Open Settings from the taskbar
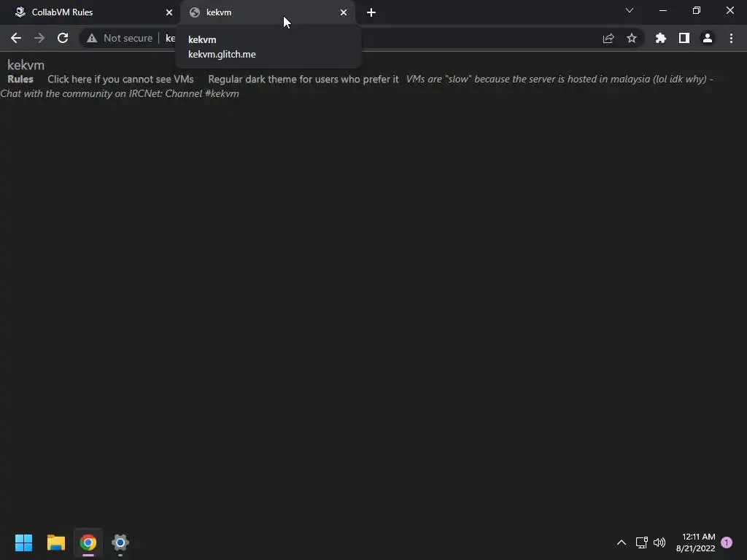Image resolution: width=747 pixels, height=560 pixels. (120, 542)
